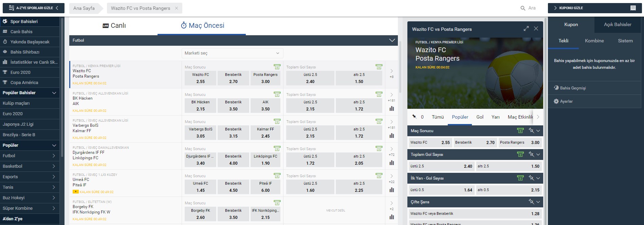
Task: Click cash-out icon in İlk Yarı - Gol Sayısı header
Action: coord(520,178)
